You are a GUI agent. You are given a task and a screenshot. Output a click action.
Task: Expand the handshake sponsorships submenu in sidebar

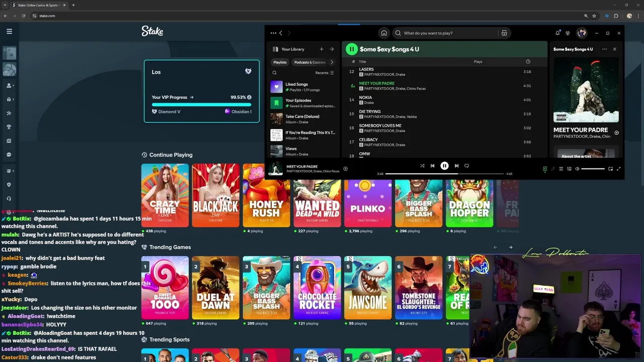click(9, 171)
